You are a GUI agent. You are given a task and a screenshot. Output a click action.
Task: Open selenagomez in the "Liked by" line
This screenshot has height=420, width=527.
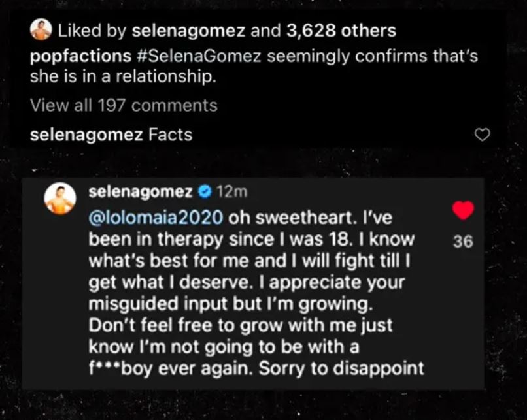point(178,30)
